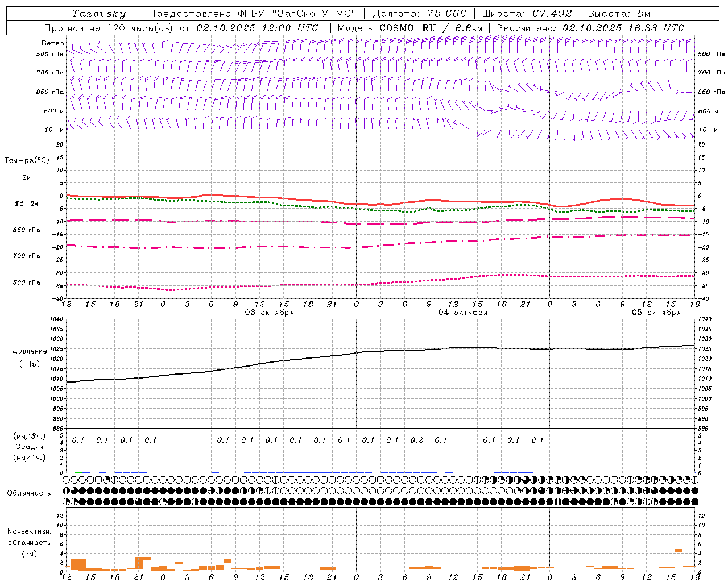Click the Рассчитано 02.10.2025 16:38 UTC timestamp
728x582 pixels.
click(590, 28)
